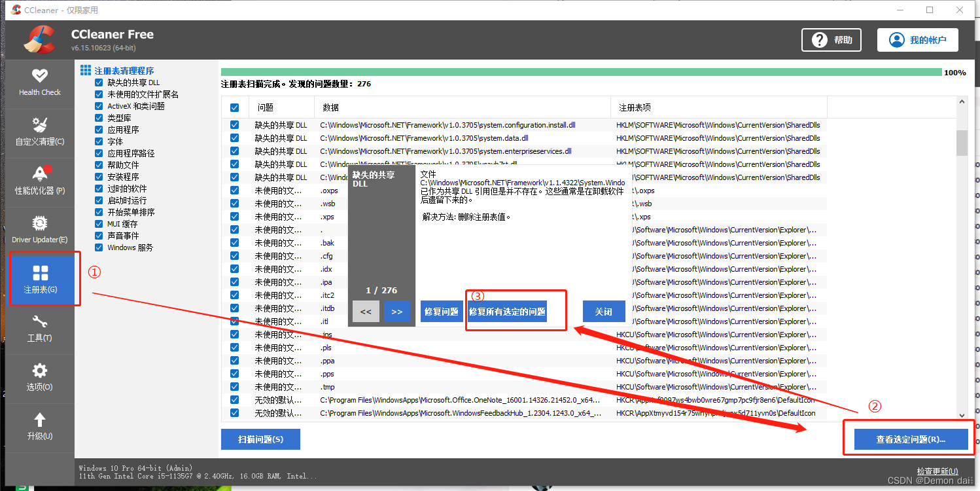Image resolution: width=980 pixels, height=491 pixels.
Task: Click scrollbar up arrow in results list
Action: [962, 102]
